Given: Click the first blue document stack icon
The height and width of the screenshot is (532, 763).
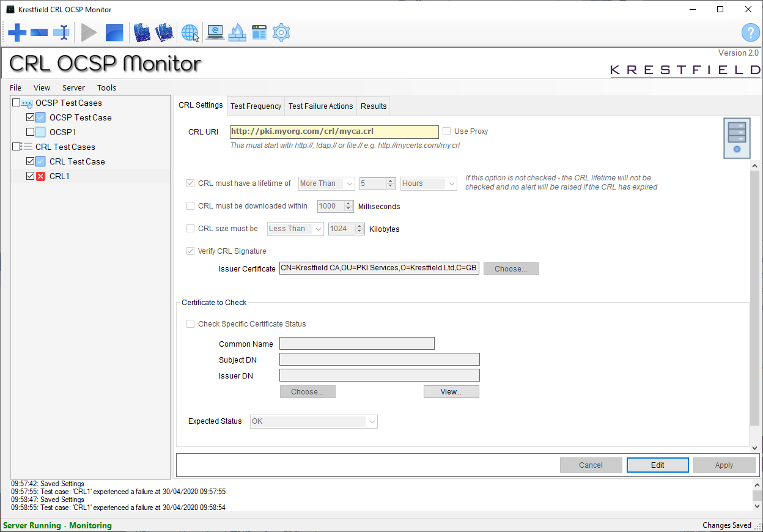Looking at the screenshot, I should point(142,32).
